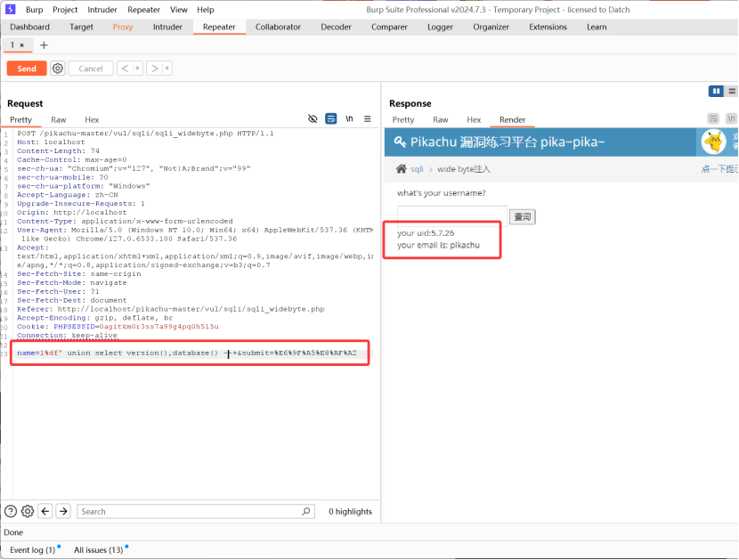Screen dimensions: 739x560
Task: Switch to the Extensions tab
Action: [548, 27]
